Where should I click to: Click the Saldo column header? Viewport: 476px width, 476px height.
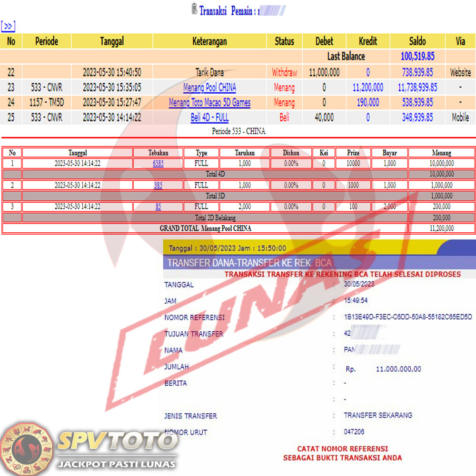click(417, 41)
